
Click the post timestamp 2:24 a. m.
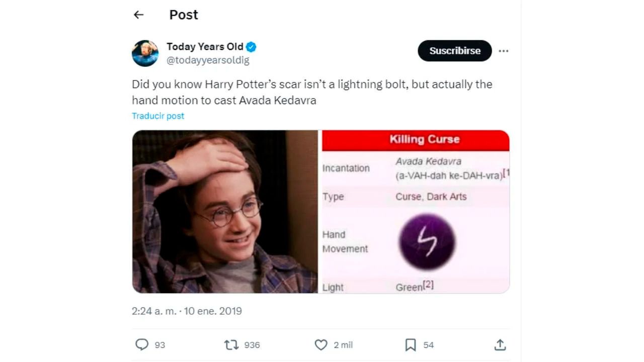tap(154, 311)
